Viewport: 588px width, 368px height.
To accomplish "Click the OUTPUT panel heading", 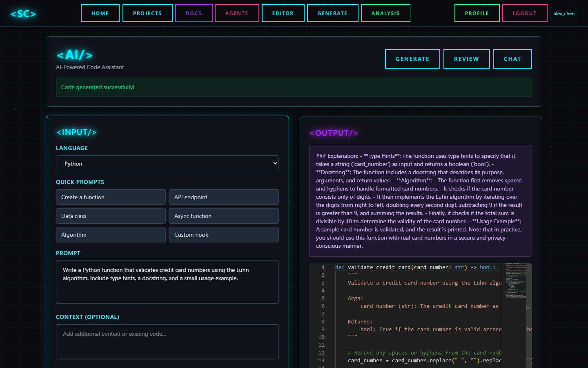I will tap(334, 133).
